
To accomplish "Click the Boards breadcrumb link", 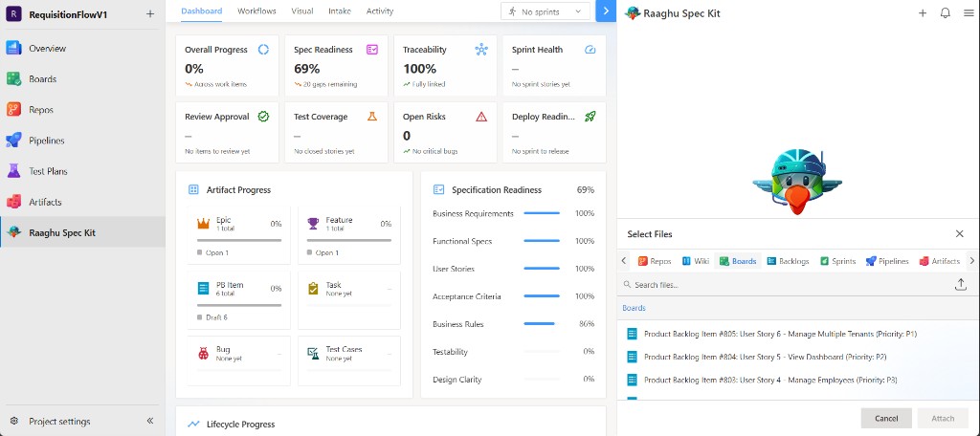I will pos(634,308).
